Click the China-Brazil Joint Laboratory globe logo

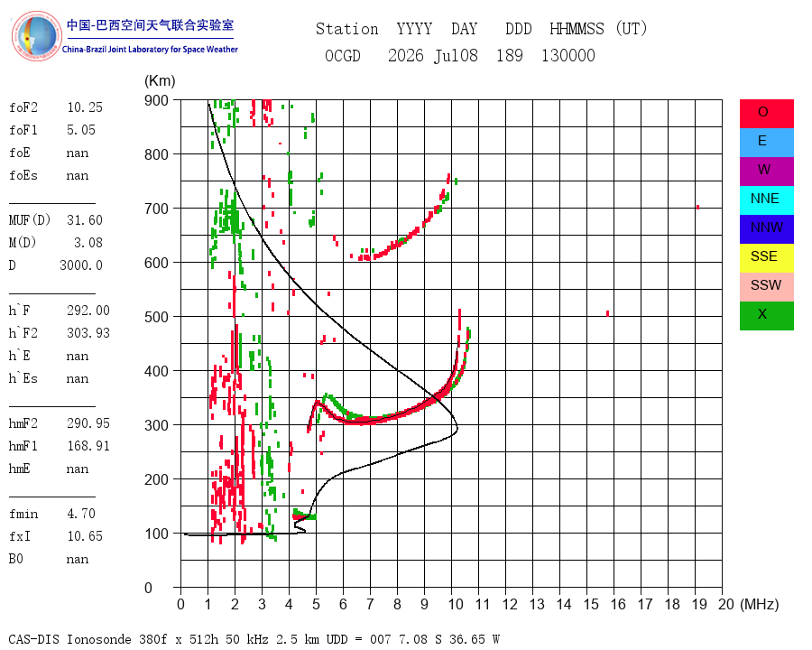[x=36, y=36]
